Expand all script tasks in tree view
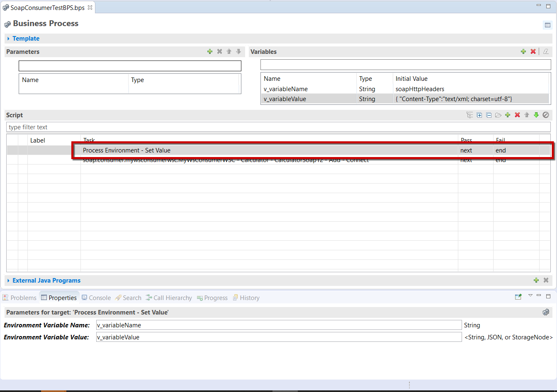This screenshot has width=557, height=392. click(x=479, y=115)
